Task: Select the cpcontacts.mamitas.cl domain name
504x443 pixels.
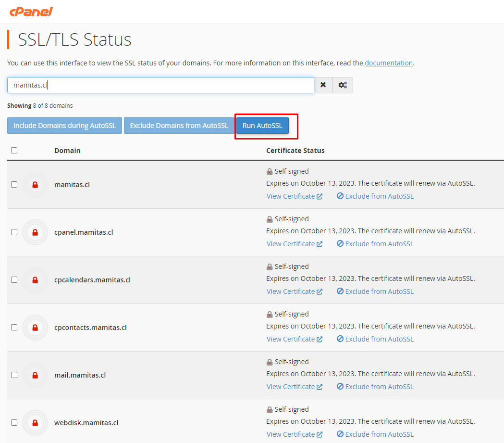Action: tap(90, 328)
